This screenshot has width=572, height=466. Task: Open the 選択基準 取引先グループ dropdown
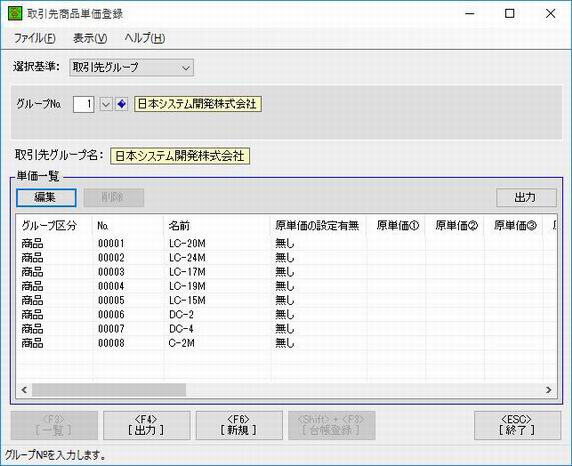point(132,68)
